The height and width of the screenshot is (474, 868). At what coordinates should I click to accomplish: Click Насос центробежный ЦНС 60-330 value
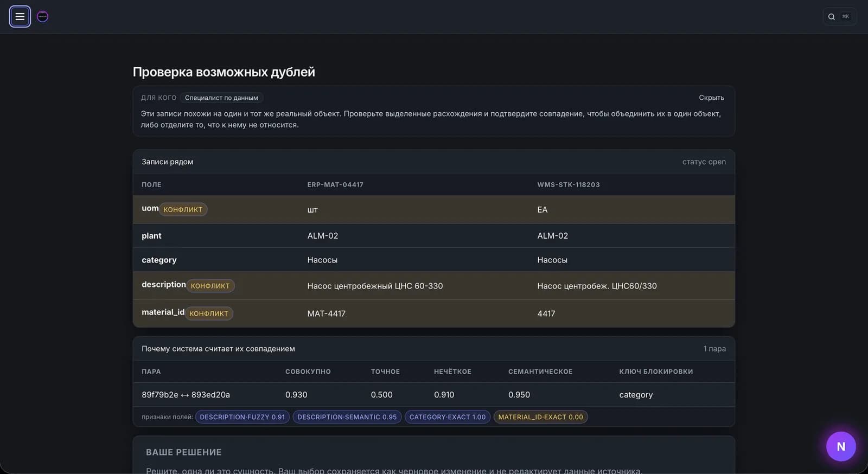[375, 286]
